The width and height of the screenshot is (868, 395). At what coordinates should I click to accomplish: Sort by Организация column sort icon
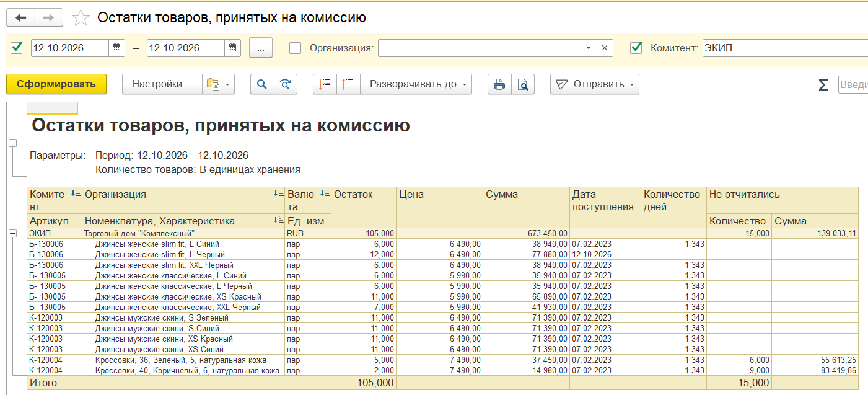click(x=279, y=194)
